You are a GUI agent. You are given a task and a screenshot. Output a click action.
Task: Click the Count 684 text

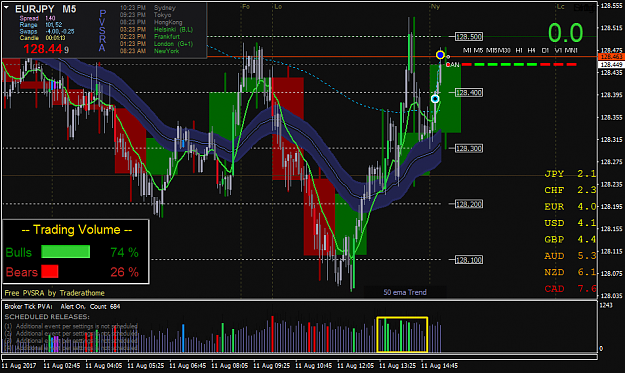coord(105,306)
